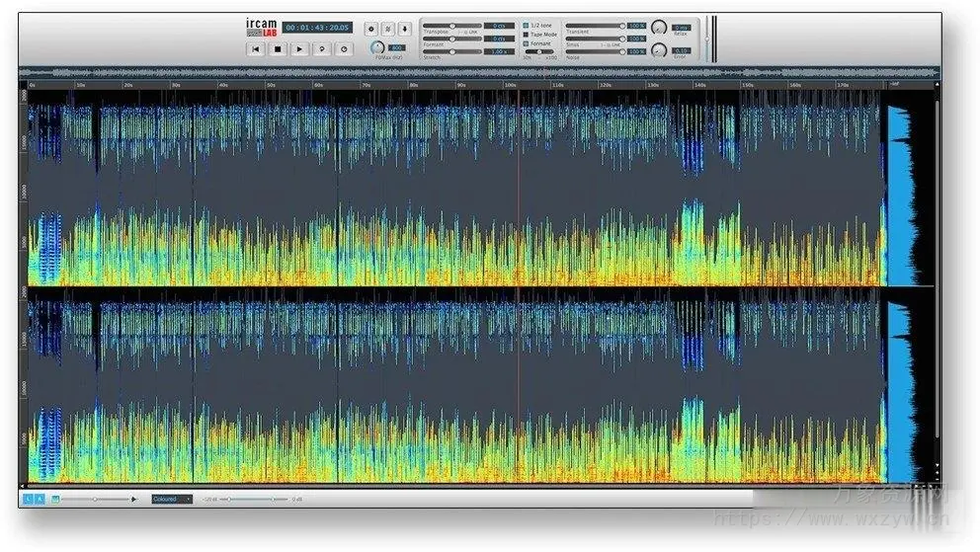Toggle the loop playback button
The width and height of the screenshot is (980, 552).
coord(321,48)
